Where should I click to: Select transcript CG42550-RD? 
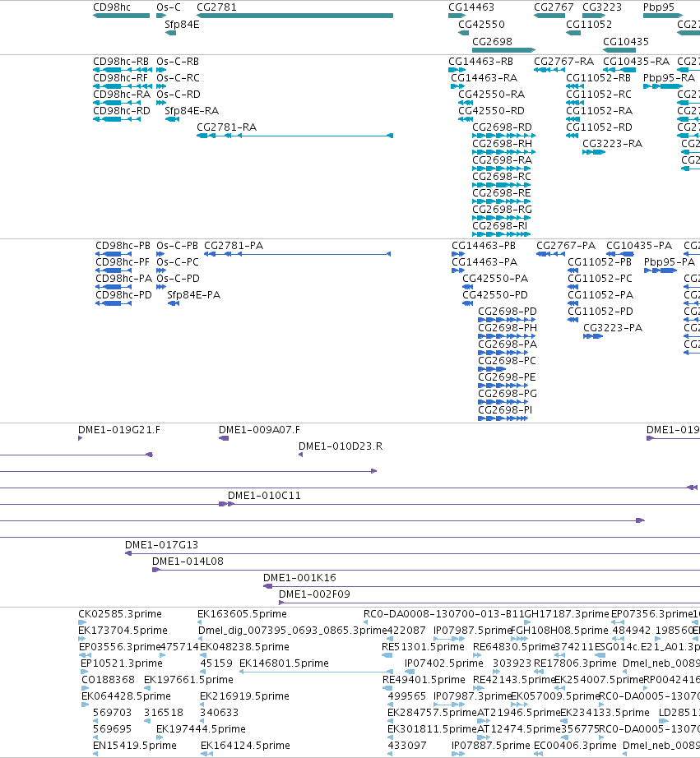coord(466,119)
